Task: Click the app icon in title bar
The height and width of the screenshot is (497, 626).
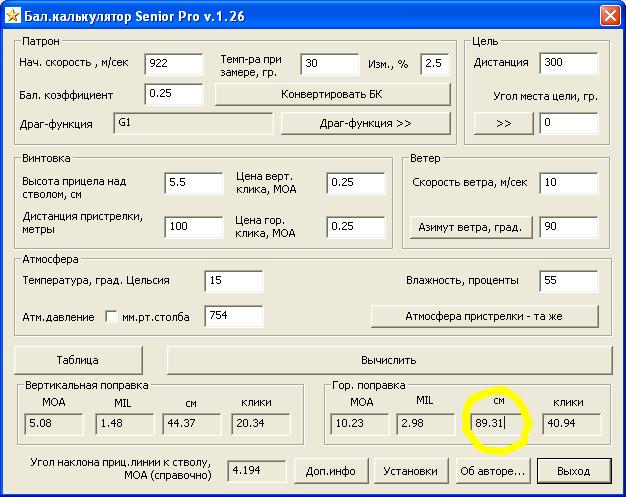Action: 14,16
